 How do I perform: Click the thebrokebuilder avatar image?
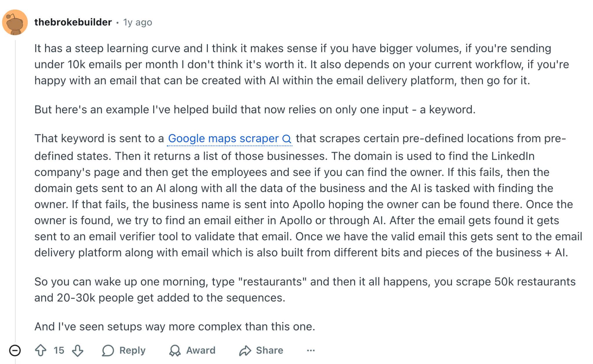tap(15, 22)
